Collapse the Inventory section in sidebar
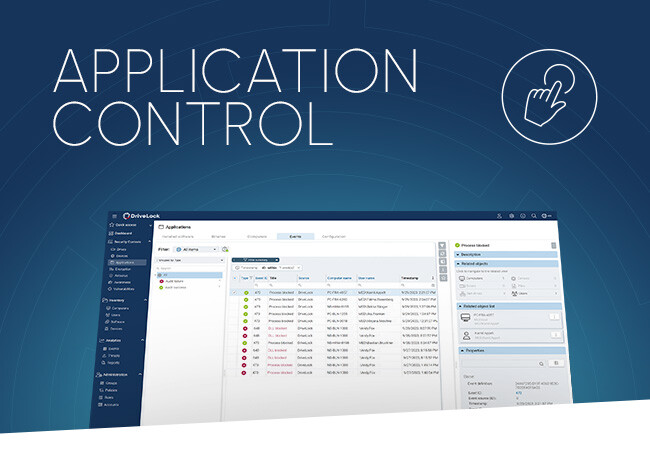 (145, 300)
